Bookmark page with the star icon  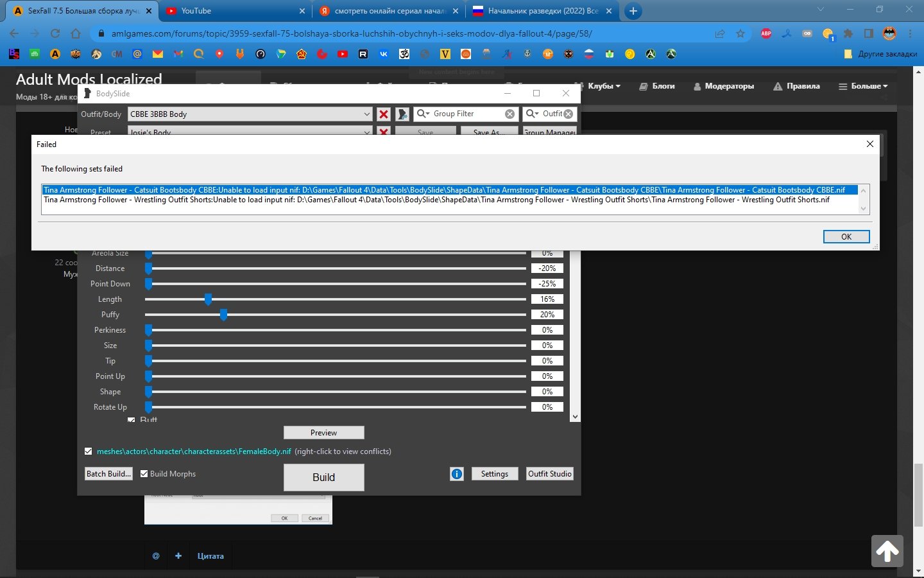tap(740, 33)
